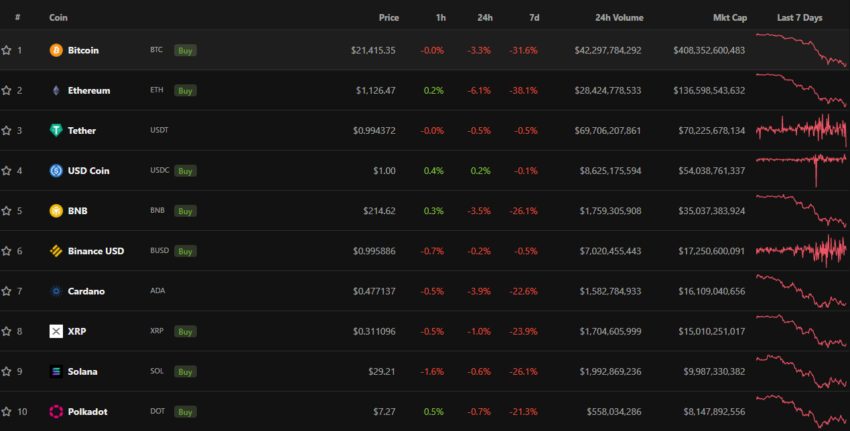Image resolution: width=850 pixels, height=431 pixels.
Task: Open the Binance USD name link
Action: (96, 251)
